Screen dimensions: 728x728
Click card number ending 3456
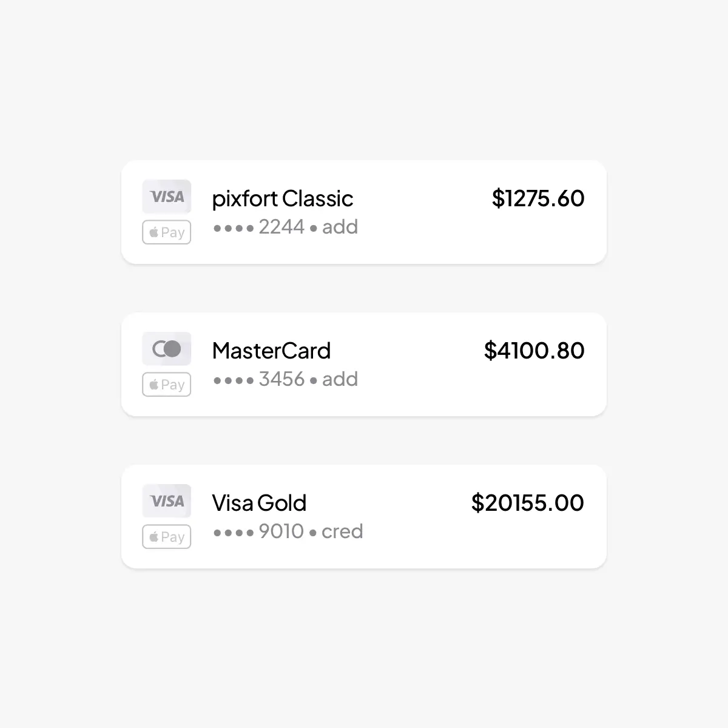click(x=281, y=379)
